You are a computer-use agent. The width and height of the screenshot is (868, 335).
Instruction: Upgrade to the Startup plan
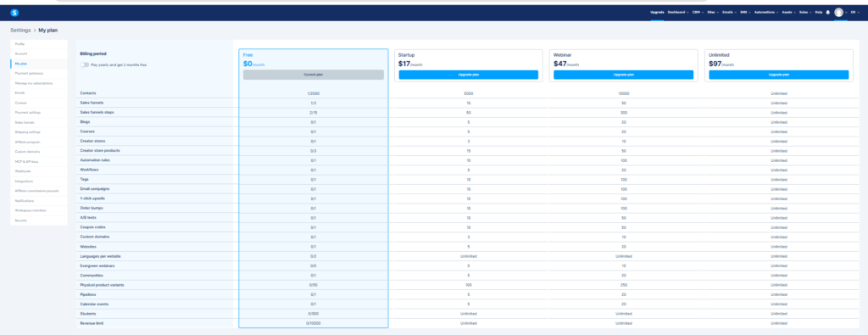[x=468, y=75]
